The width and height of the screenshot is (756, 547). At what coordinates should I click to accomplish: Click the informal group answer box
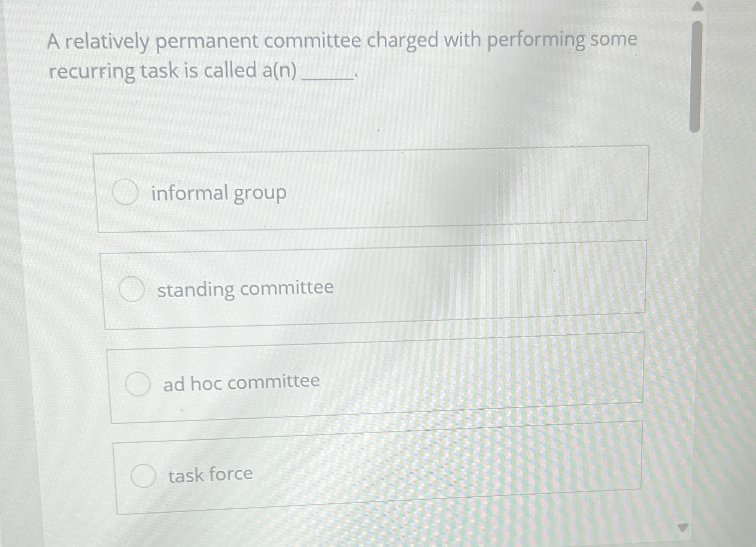(373, 193)
